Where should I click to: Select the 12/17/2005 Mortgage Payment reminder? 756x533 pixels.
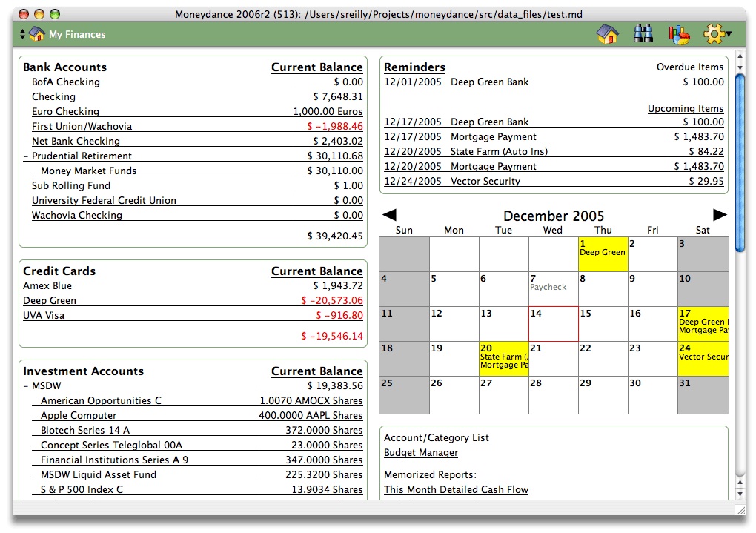(554, 137)
